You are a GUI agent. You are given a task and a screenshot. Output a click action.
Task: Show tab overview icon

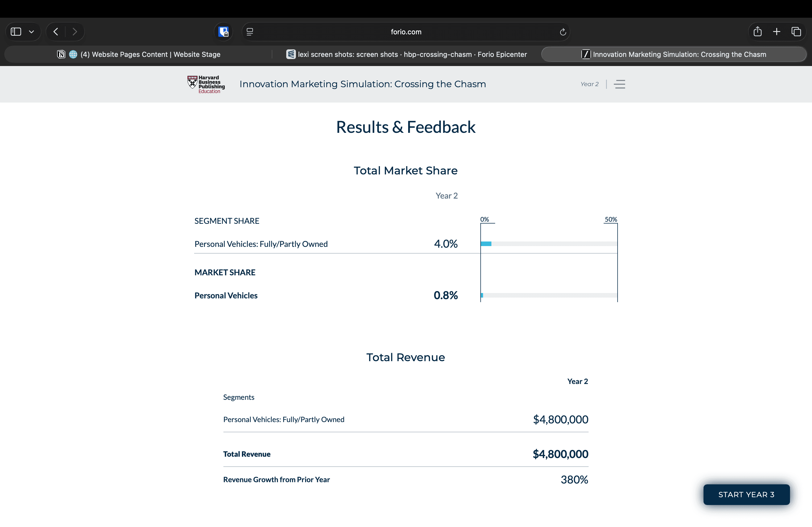tap(796, 32)
